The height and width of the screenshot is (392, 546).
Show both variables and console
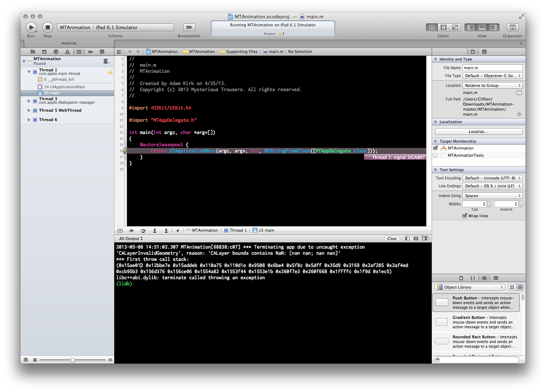tap(416, 239)
